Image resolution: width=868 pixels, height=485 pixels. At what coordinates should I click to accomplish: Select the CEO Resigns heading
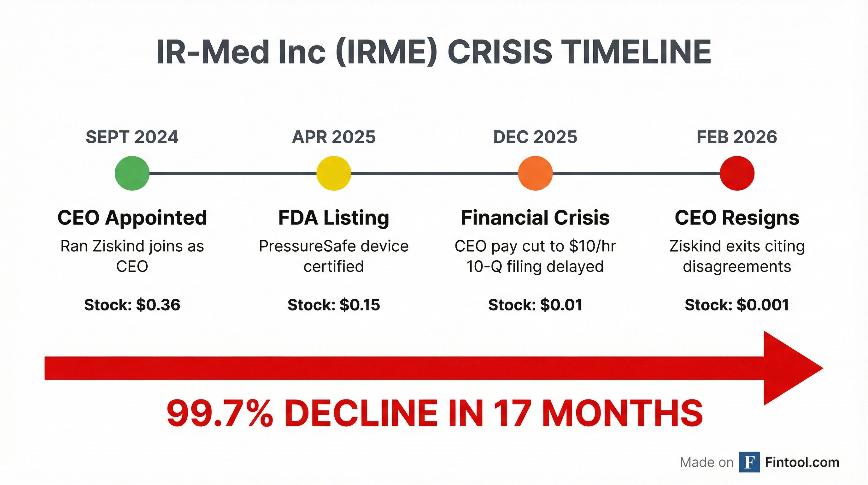click(737, 218)
